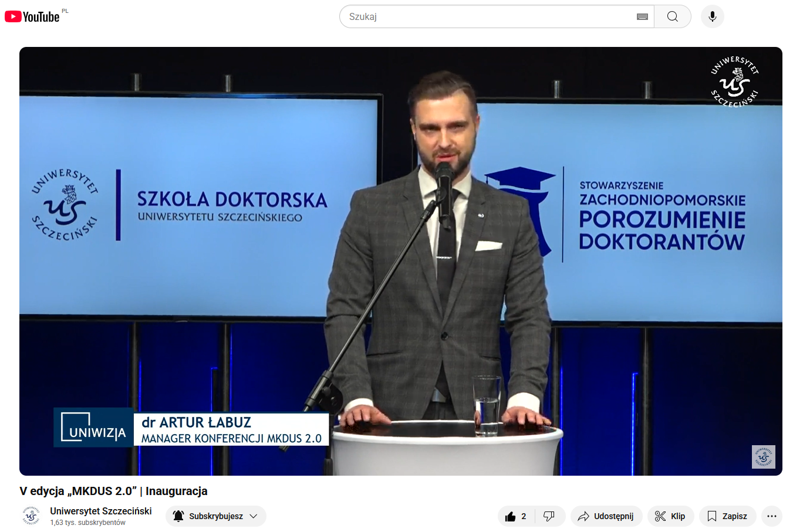Start voice search with the microphone

pyautogui.click(x=712, y=16)
